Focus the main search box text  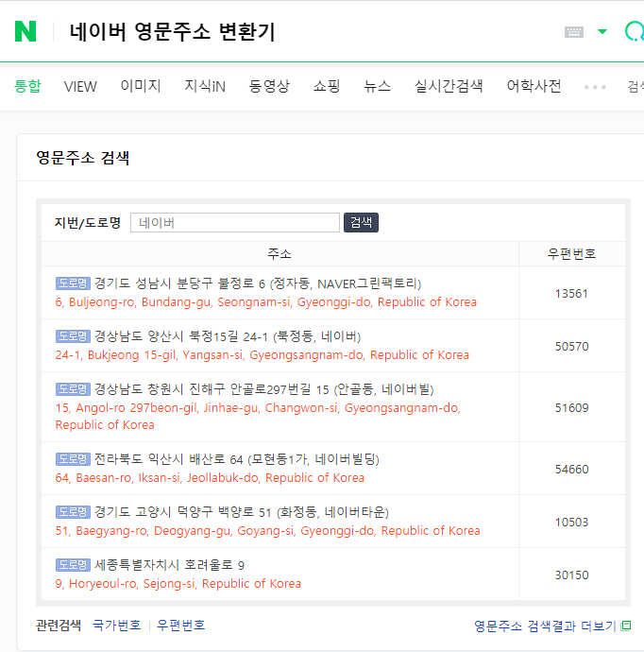pyautogui.click(x=172, y=31)
